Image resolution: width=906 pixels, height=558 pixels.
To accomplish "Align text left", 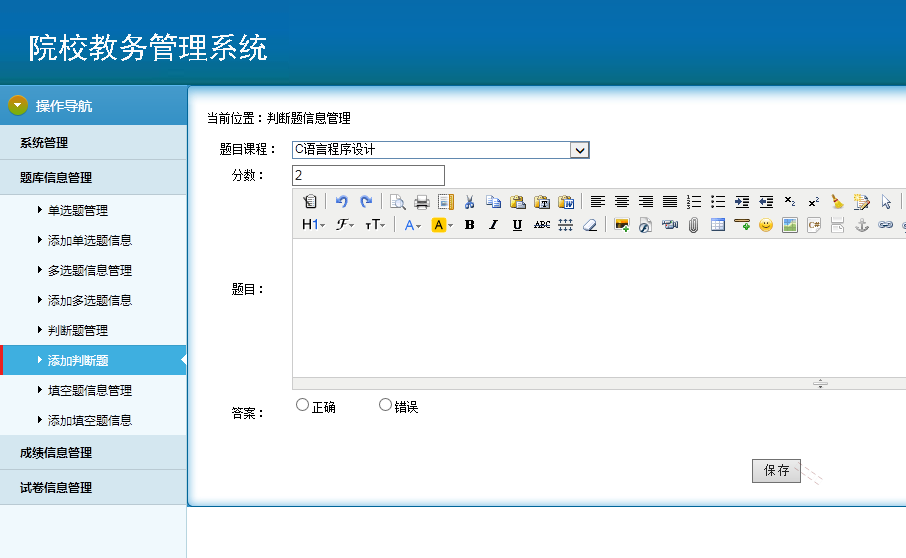I will (x=597, y=201).
